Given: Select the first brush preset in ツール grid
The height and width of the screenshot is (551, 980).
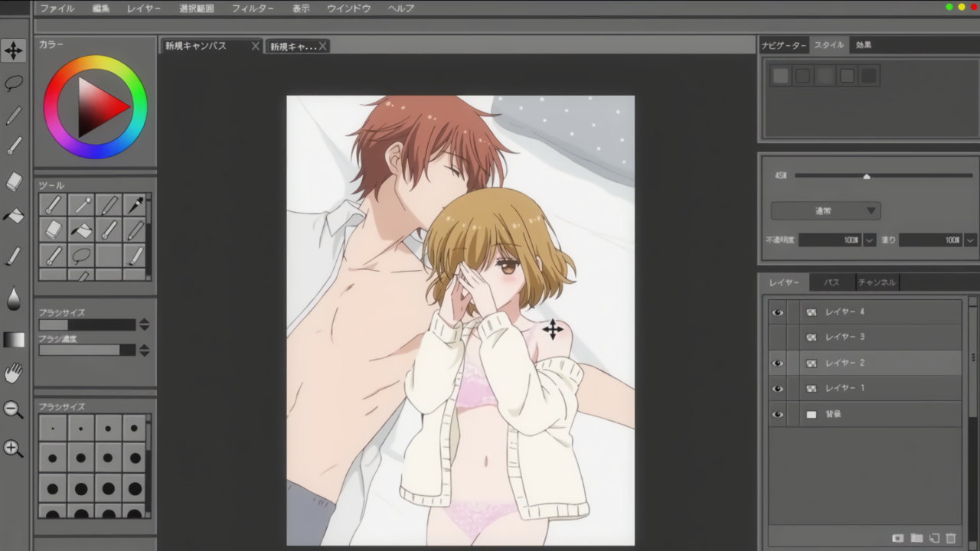Looking at the screenshot, I should click(52, 205).
